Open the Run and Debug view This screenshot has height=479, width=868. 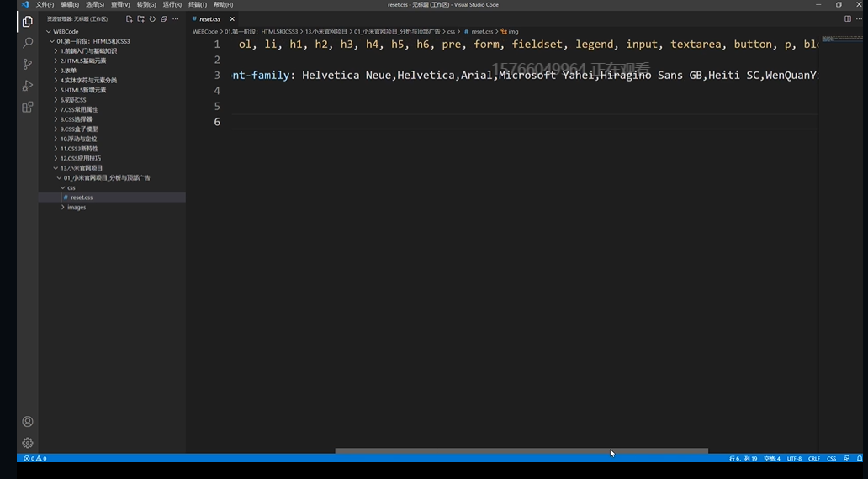(x=27, y=86)
